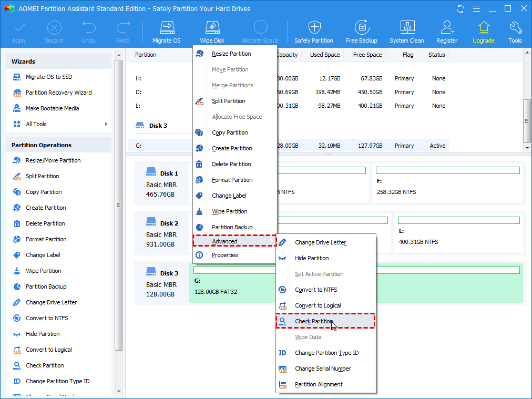Select Change Partition Type ID in submenu
The width and height of the screenshot is (532, 399).
click(x=326, y=353)
